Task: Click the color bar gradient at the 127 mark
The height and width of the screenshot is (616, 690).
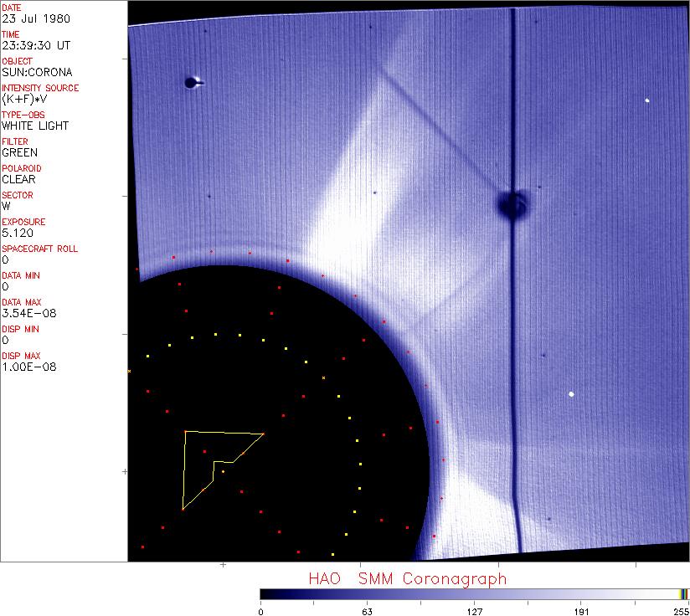Action: point(474,594)
